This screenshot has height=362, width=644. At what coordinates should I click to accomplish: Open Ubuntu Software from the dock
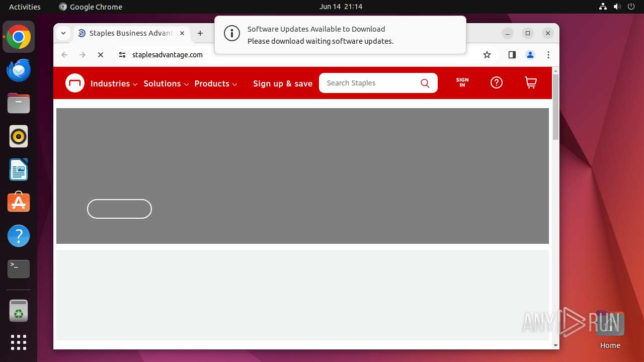19,203
